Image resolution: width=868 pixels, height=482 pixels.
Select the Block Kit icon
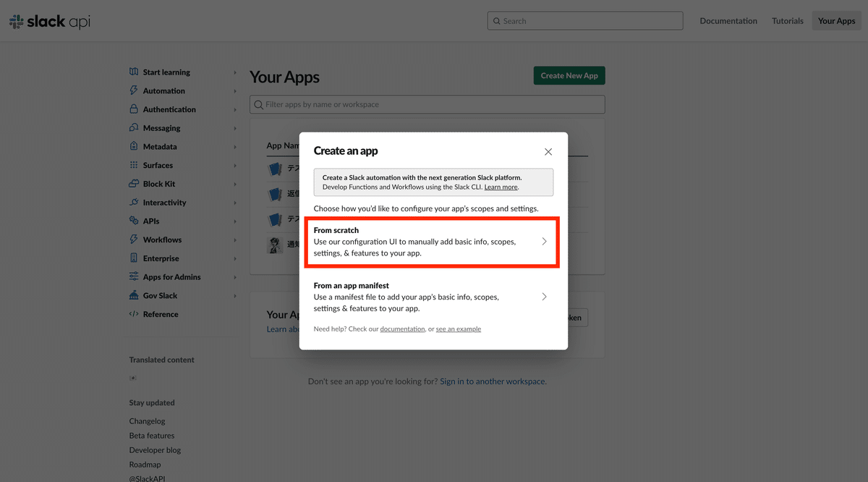click(134, 184)
